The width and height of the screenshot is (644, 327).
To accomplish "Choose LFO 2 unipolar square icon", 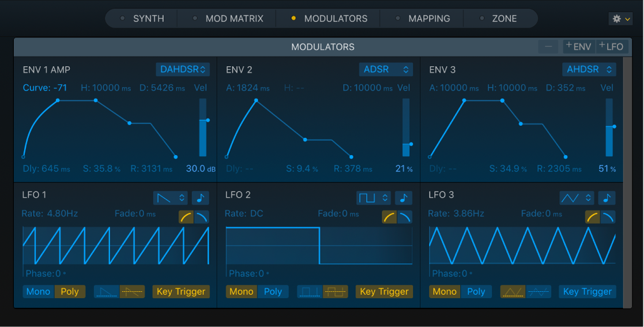I will pos(310,292).
